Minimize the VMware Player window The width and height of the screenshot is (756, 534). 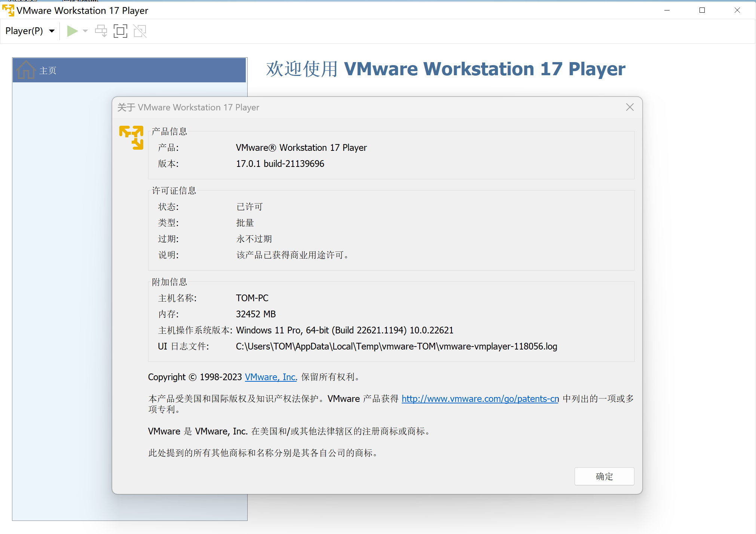pyautogui.click(x=667, y=10)
